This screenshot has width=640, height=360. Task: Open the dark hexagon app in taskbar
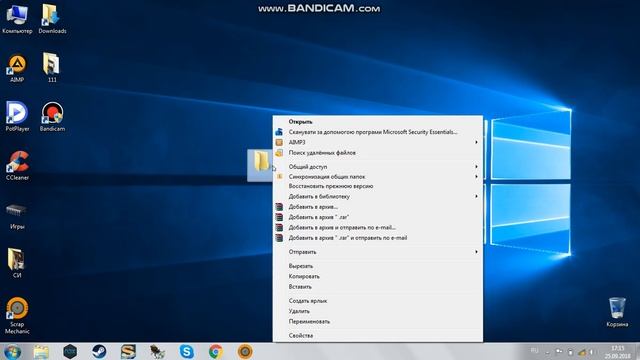(x=70, y=351)
